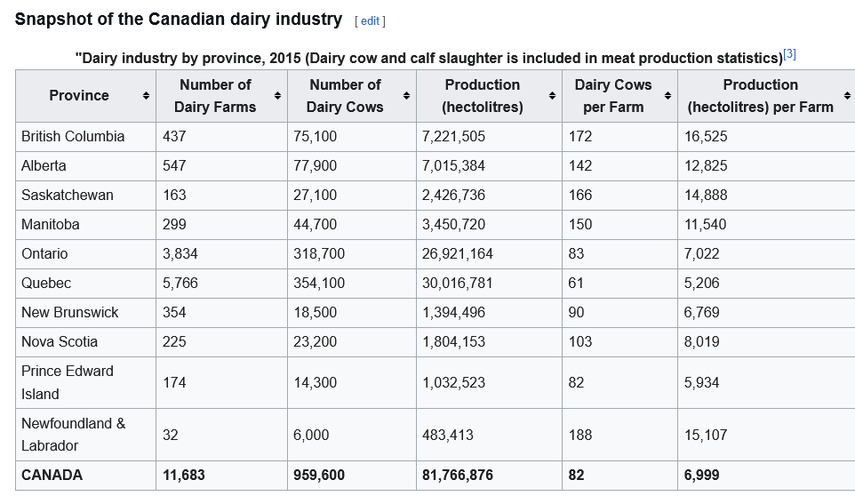This screenshot has height=504, width=855.
Task: Click the Snapshot of Canadian dairy industry heading
Action: pos(179,19)
